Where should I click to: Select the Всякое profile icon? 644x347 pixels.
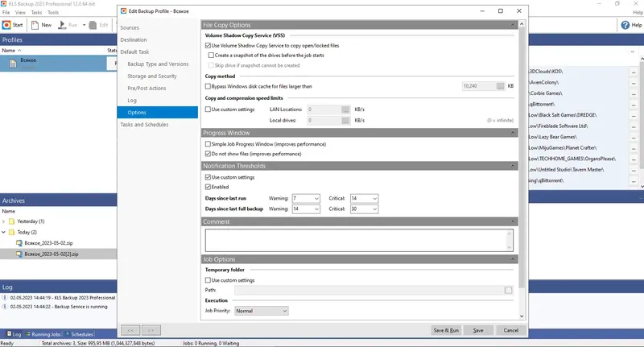click(x=13, y=63)
